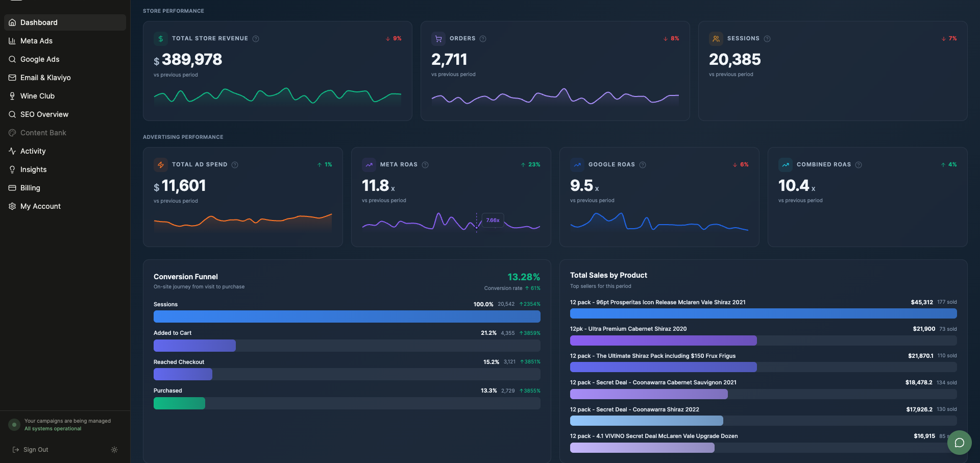Open Insights from sidebar
This screenshot has height=463, width=980.
(65, 169)
